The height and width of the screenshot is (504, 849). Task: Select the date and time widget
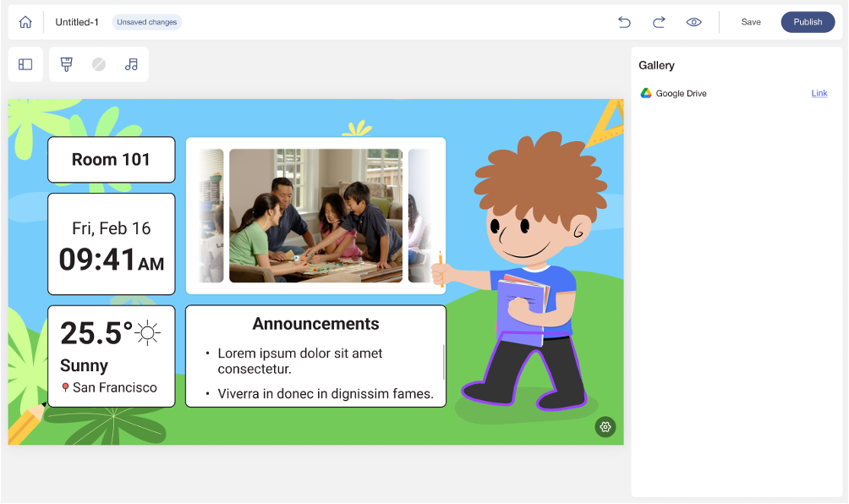(x=112, y=244)
